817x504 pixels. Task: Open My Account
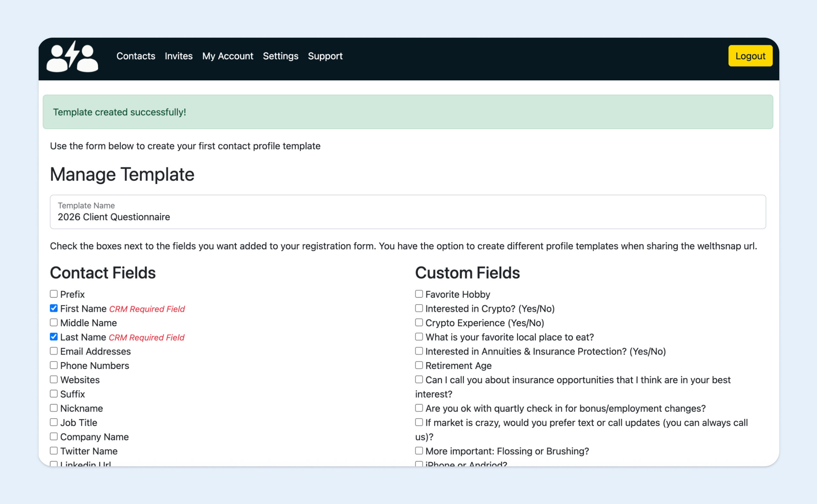click(x=228, y=56)
